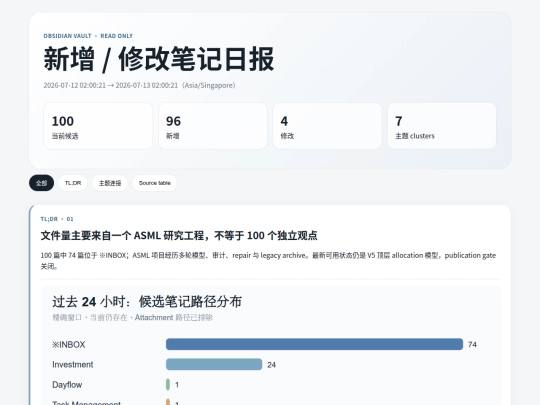Screen dimensions: 540x405
Task: Click the chart title 过去 24 小时：候选笔记路径分布
Action: pos(147,302)
